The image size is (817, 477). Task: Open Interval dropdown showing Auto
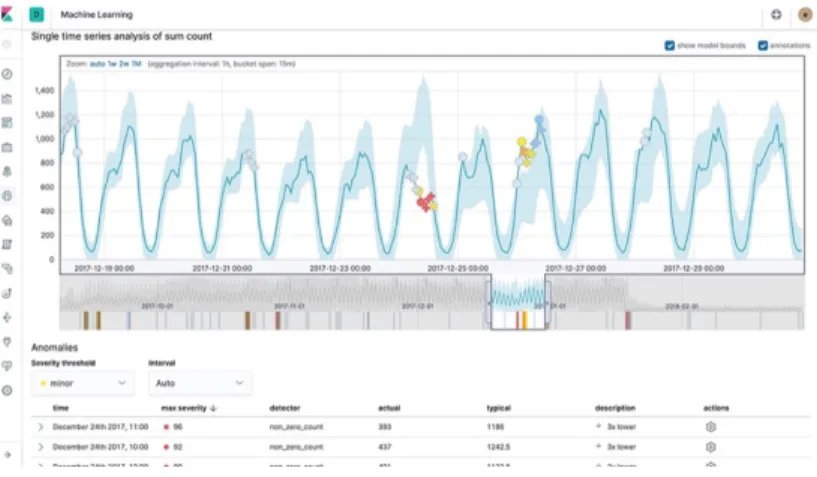point(200,383)
